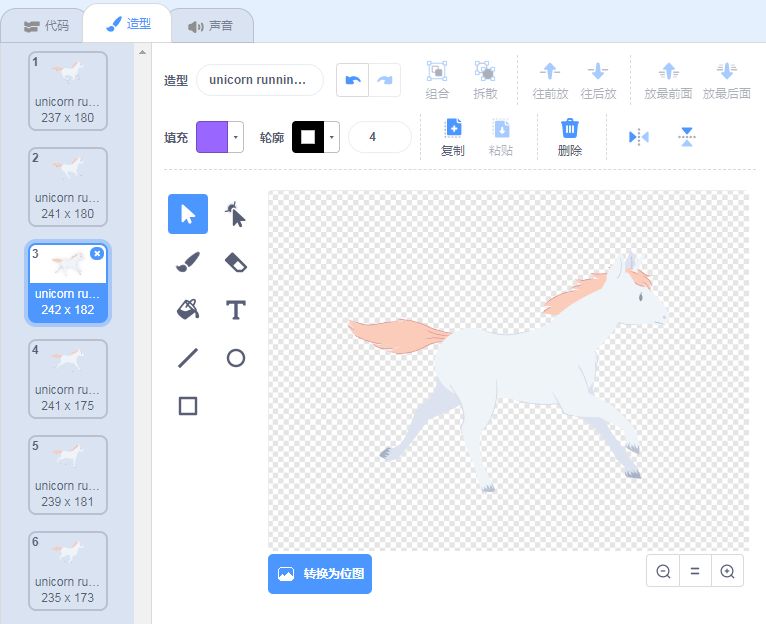This screenshot has width=766, height=624.
Task: Select costume 3 thumbnail 242 x 182
Action: (x=68, y=283)
